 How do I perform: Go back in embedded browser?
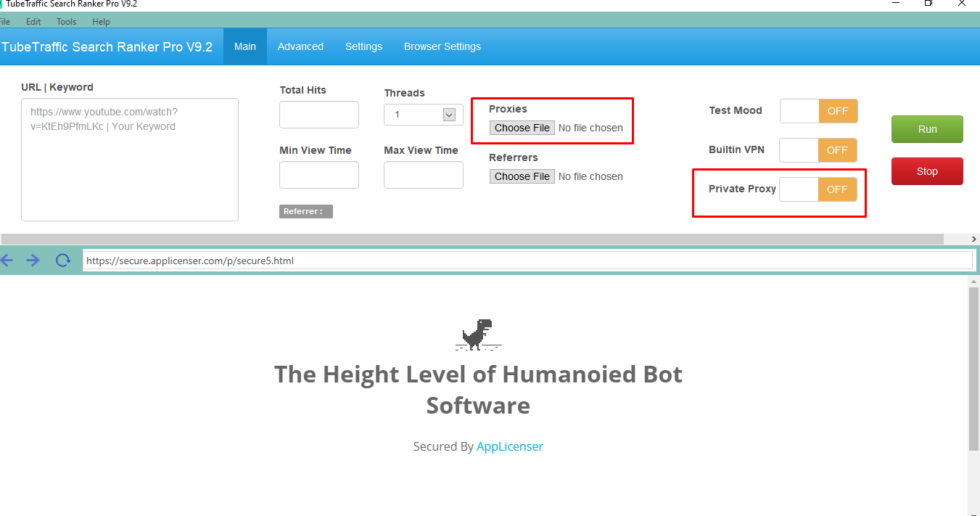point(7,260)
